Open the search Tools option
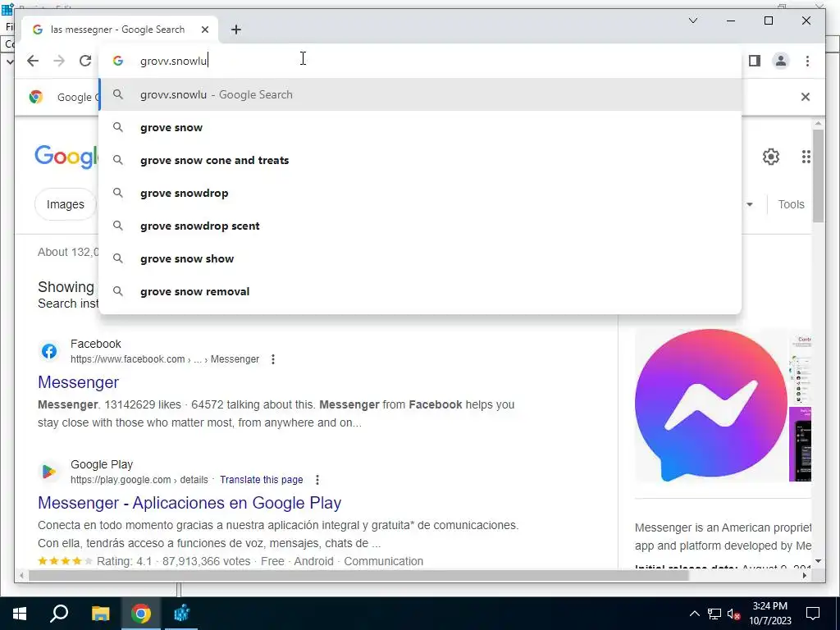 791,204
